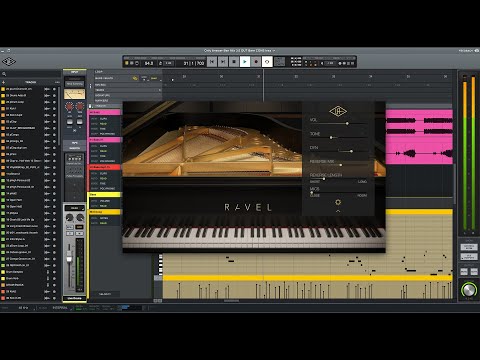Toggle the loop playback button in the transport
This screenshot has height=360, width=480.
pyautogui.click(x=267, y=62)
